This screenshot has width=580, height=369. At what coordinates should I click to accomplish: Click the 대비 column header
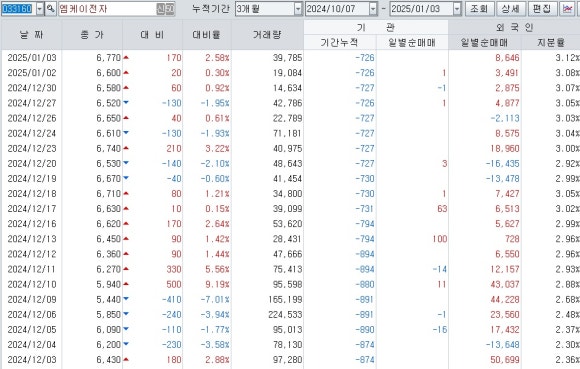tap(152, 34)
